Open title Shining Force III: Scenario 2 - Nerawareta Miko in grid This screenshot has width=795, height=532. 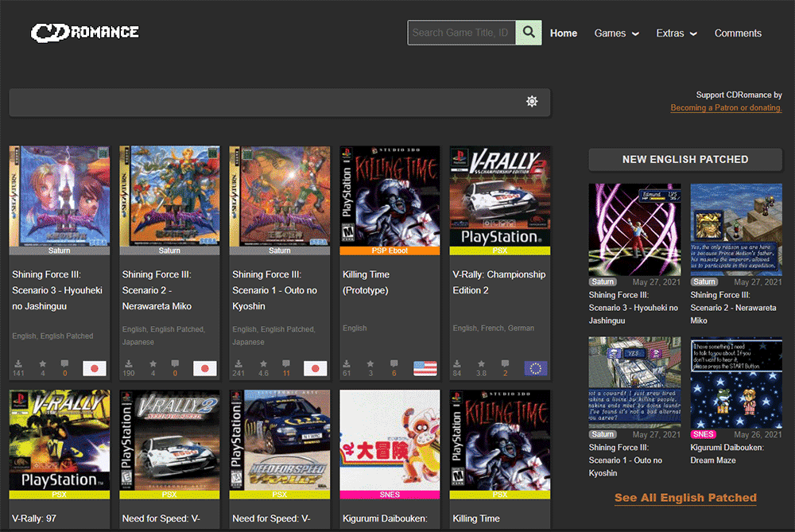pos(157,290)
